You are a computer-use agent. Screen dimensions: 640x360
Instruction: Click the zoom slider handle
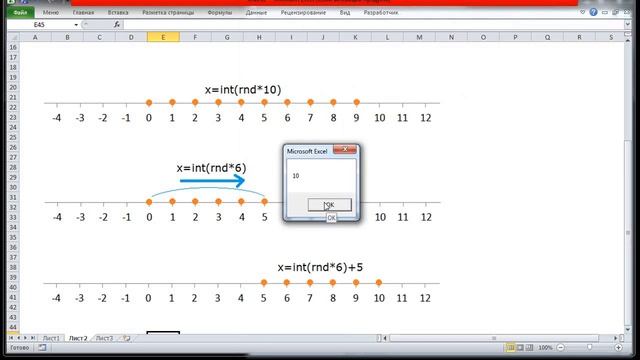[x=589, y=348]
